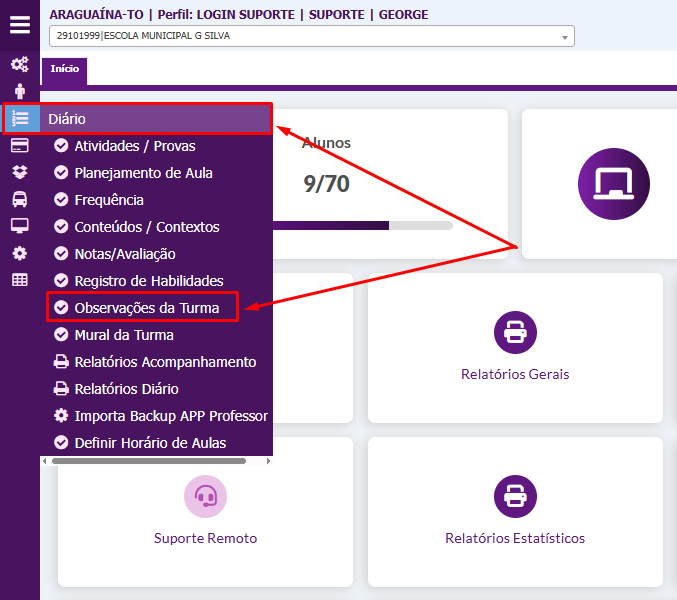Click the person icon in the sidebar

tap(19, 91)
